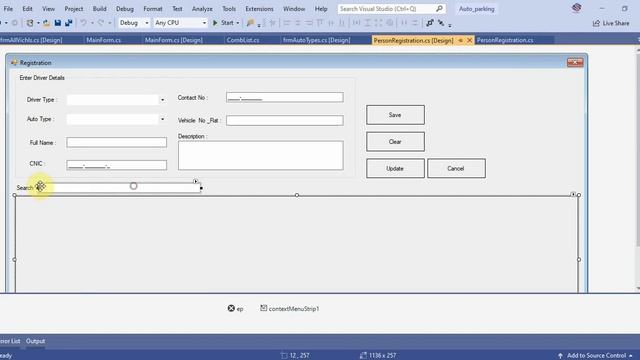Select the Save button on the form
The image size is (640, 360).
click(x=395, y=115)
